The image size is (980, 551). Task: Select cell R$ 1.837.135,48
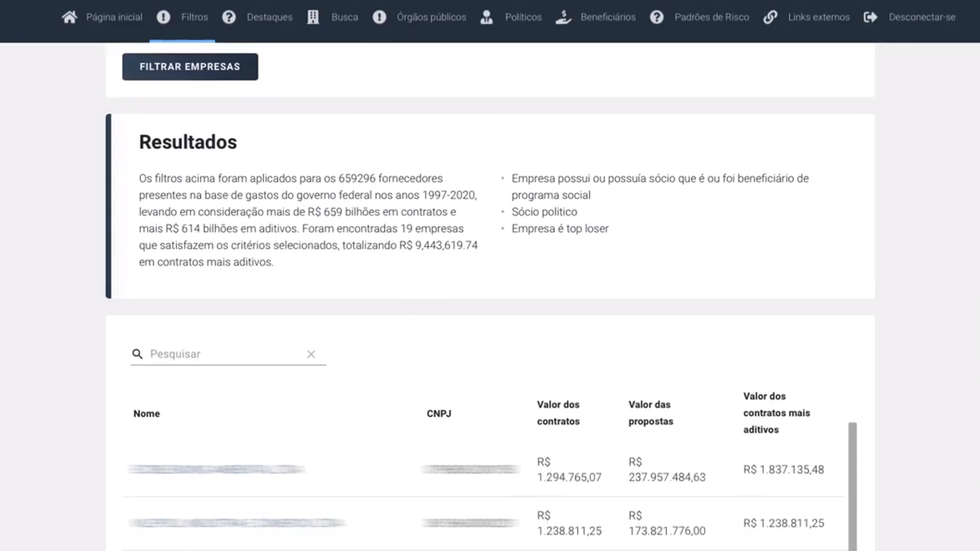coord(783,469)
